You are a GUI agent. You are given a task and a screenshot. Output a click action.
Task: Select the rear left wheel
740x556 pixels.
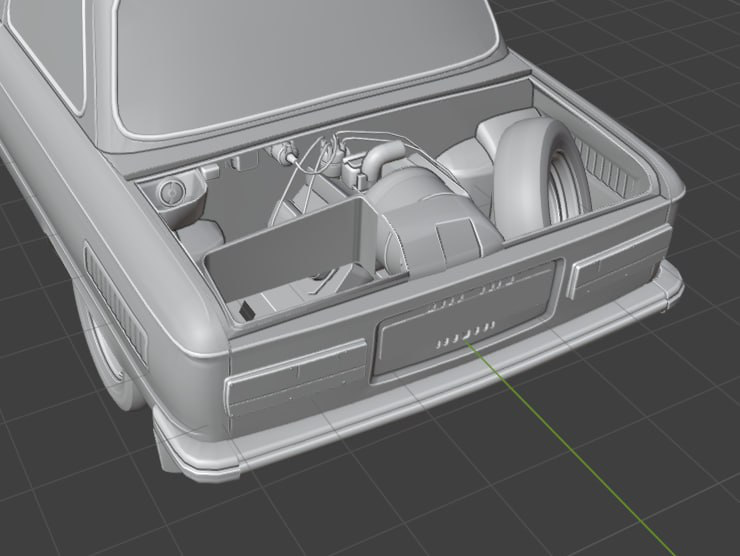click(x=106, y=347)
